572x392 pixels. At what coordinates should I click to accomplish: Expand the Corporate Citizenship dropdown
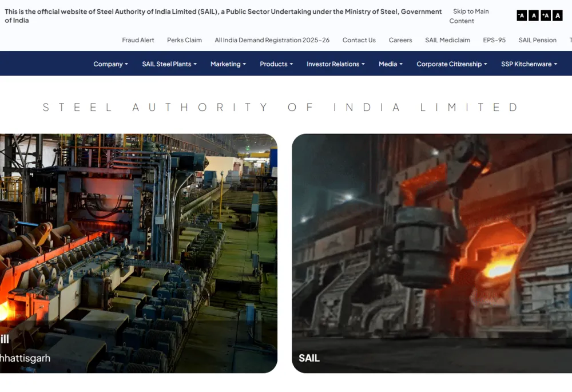coord(452,64)
